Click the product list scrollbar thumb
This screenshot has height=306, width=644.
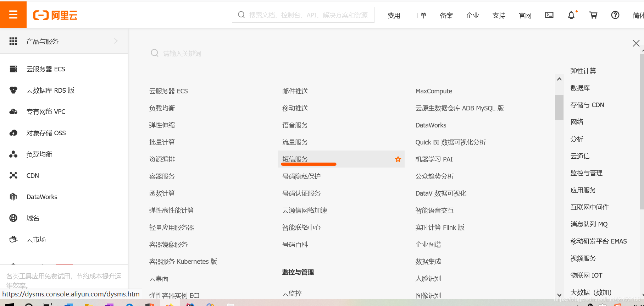pos(559,107)
